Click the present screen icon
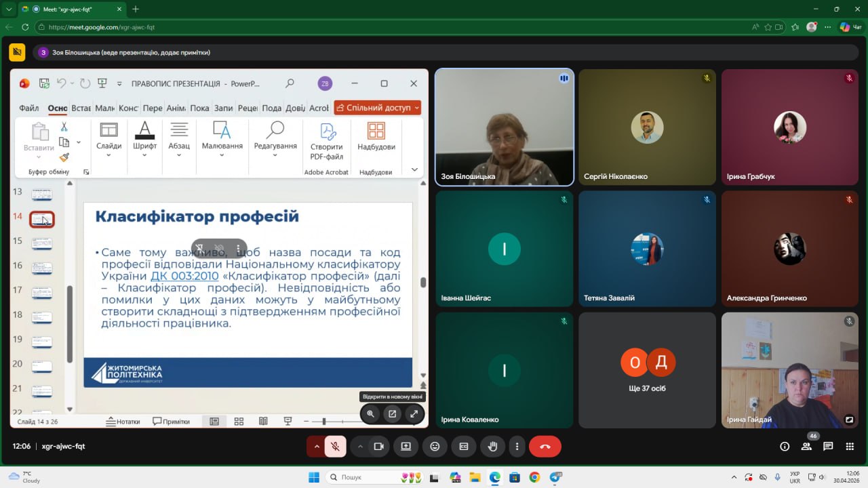868x488 pixels. [x=406, y=447]
